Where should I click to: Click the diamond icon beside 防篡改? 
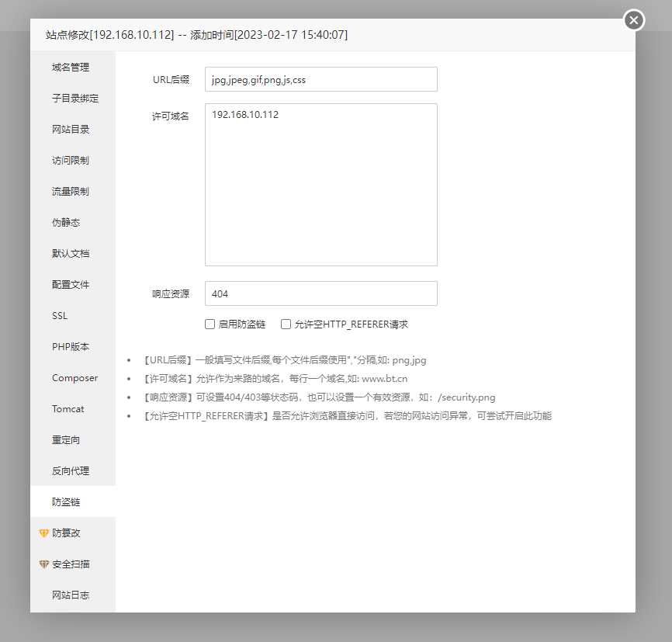coord(44,533)
